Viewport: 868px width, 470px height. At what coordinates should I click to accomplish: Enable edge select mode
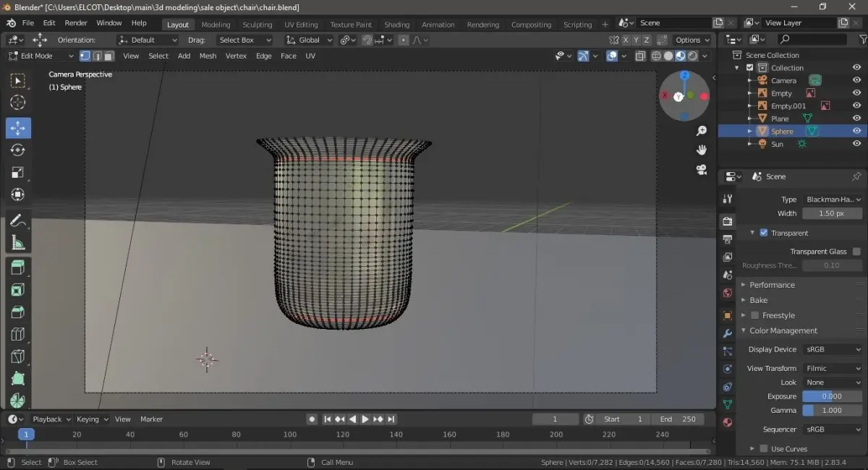click(x=97, y=56)
